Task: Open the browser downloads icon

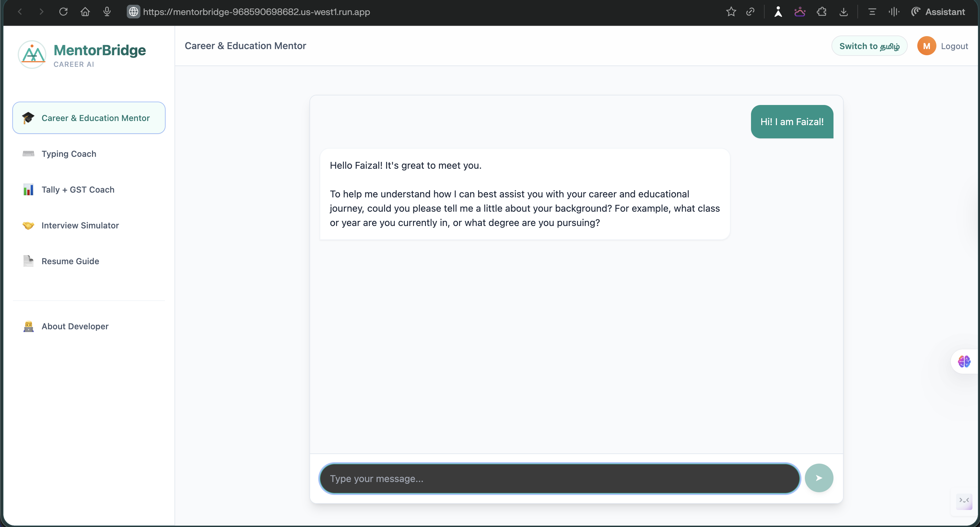Action: coord(844,12)
